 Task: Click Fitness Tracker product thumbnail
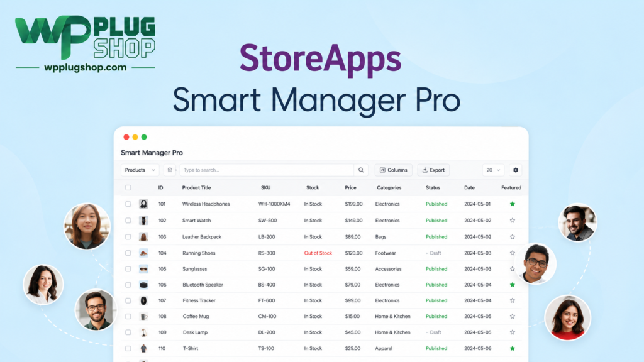(x=143, y=300)
